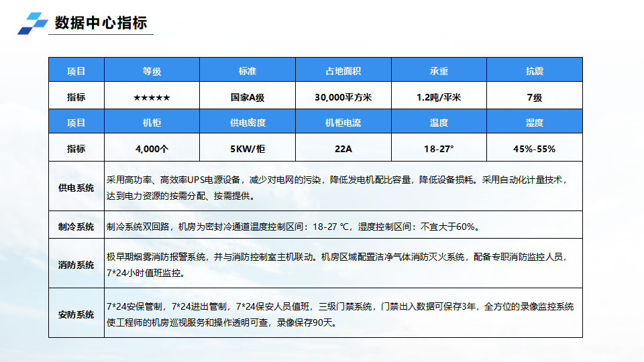
Task: Select the 30,000平方米 cell
Action: click(x=343, y=97)
